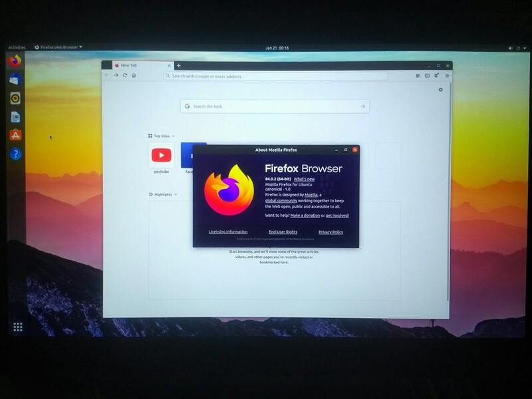Open the Firefox hamburger menu
Viewport: 532px width, 399px height.
(x=447, y=76)
